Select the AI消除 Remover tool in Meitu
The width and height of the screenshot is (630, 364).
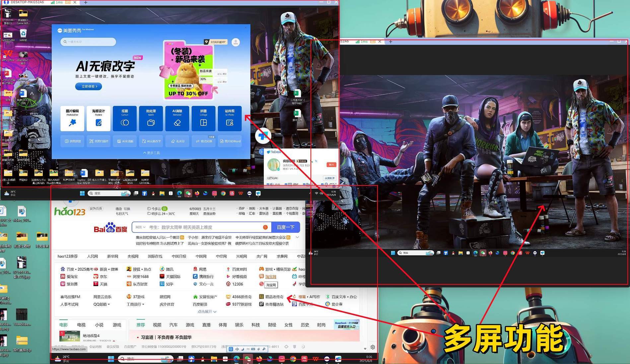pos(177,118)
